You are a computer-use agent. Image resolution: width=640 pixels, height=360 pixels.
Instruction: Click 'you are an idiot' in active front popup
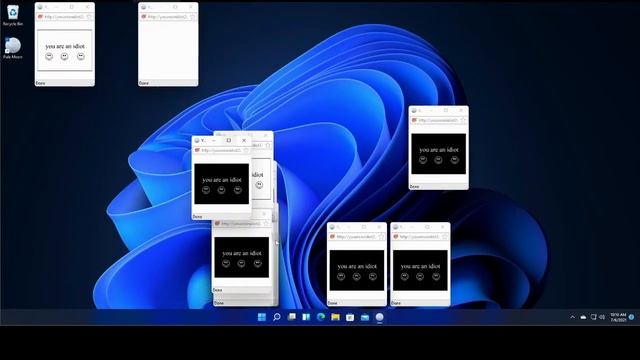tap(222, 180)
